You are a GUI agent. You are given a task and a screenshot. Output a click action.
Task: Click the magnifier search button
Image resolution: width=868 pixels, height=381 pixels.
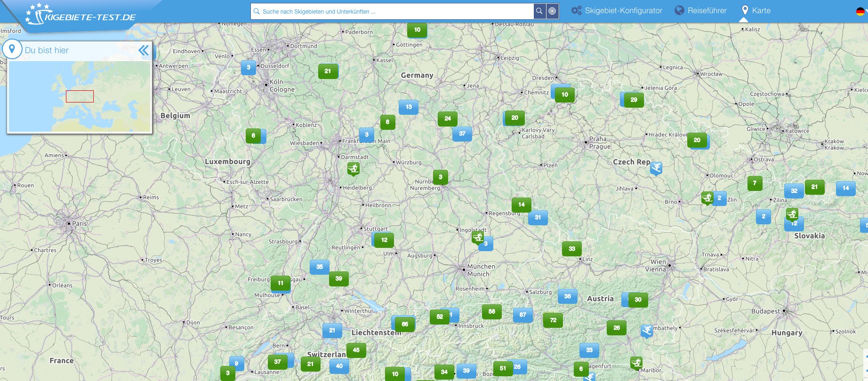click(x=539, y=11)
